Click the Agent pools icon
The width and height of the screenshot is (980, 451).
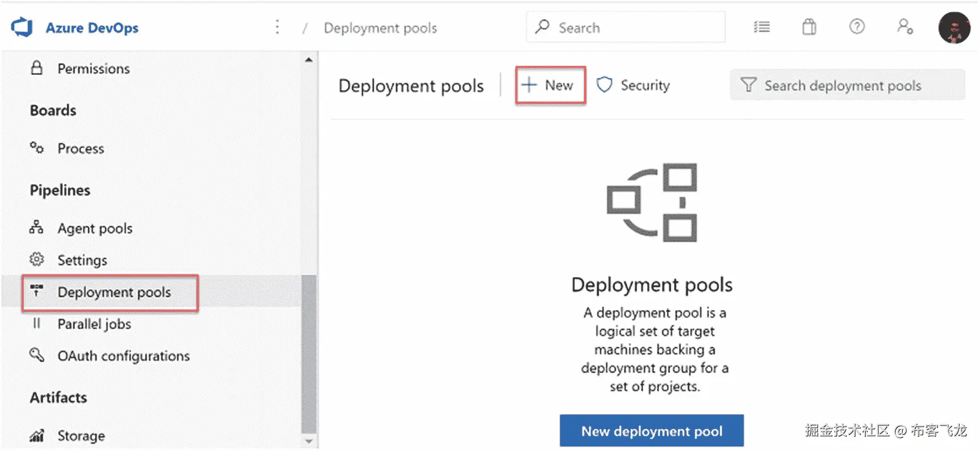coord(36,228)
